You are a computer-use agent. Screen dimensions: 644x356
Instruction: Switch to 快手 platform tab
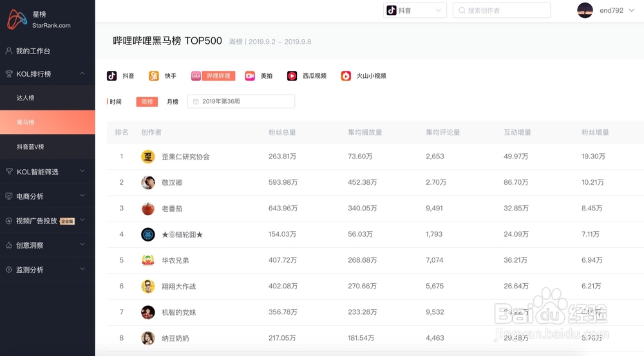(170, 76)
